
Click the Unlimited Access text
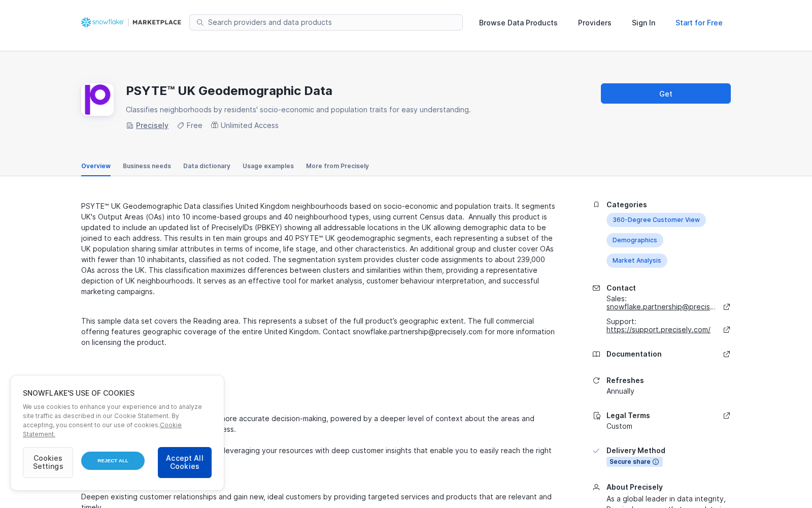(x=250, y=125)
